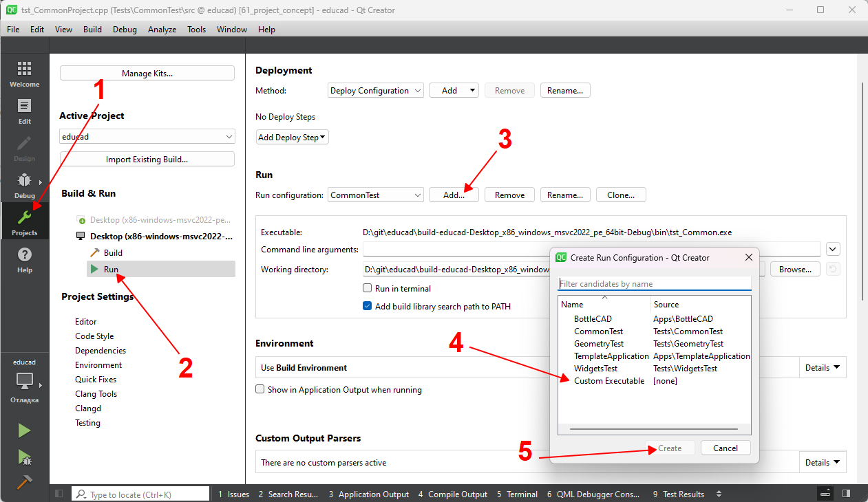Toggle progress details icon in the status bar
This screenshot has width=868, height=502.
[x=825, y=494]
